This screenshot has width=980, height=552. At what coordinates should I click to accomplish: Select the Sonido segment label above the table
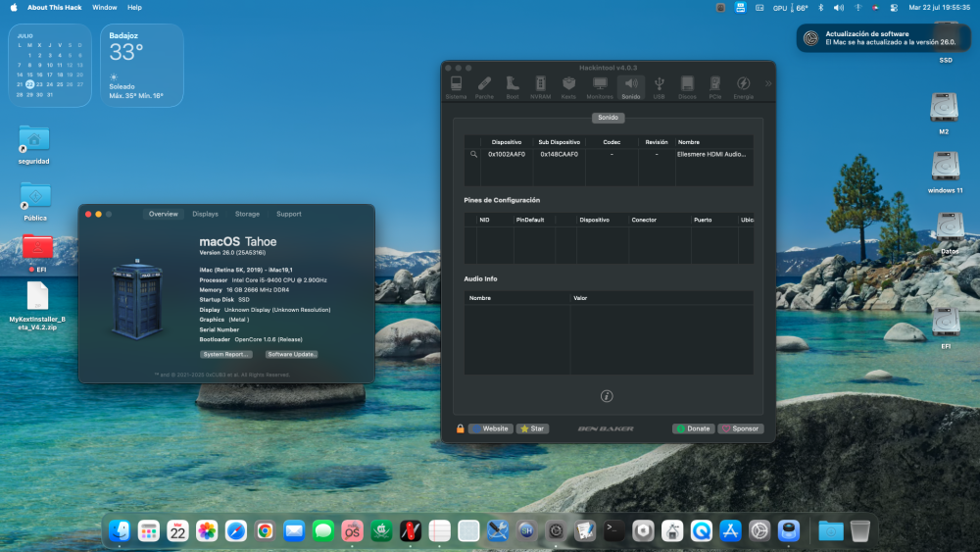click(609, 118)
